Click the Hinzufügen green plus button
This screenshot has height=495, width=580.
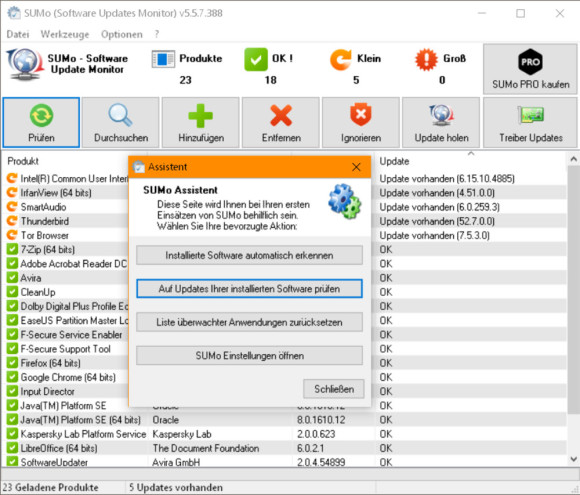200,122
